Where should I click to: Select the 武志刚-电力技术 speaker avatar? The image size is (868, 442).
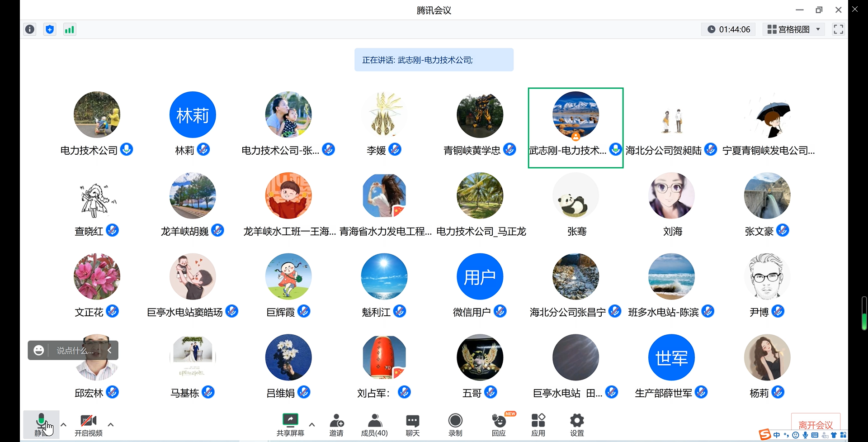(x=576, y=115)
